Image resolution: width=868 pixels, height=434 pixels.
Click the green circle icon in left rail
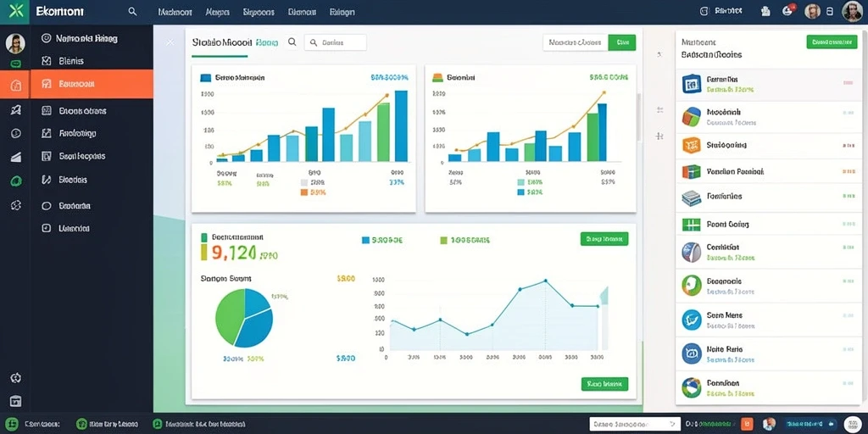(16, 181)
